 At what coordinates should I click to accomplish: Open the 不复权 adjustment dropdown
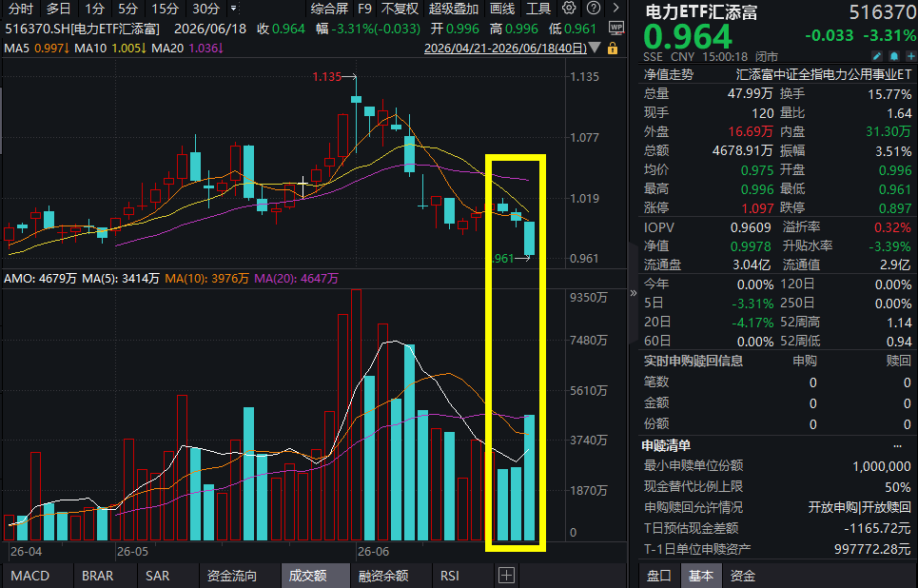click(400, 9)
